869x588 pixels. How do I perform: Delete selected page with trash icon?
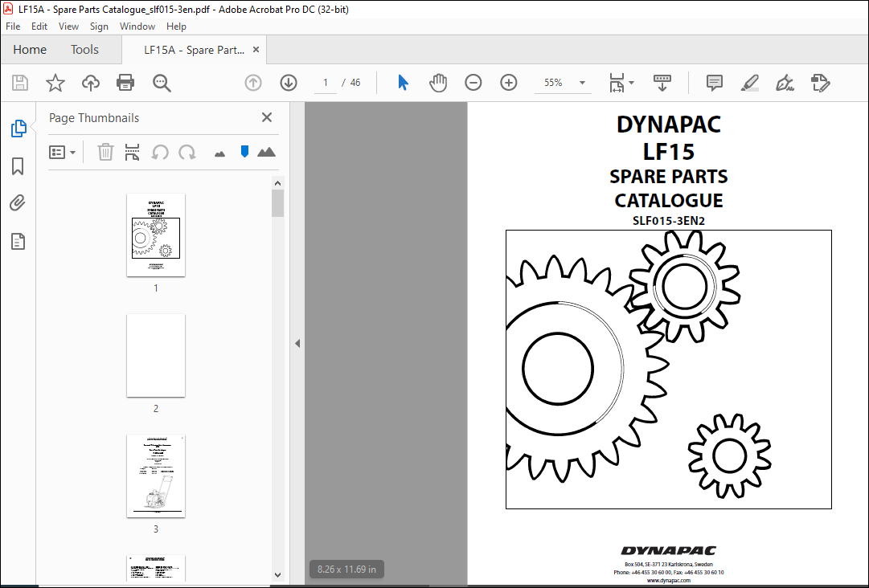click(x=105, y=153)
